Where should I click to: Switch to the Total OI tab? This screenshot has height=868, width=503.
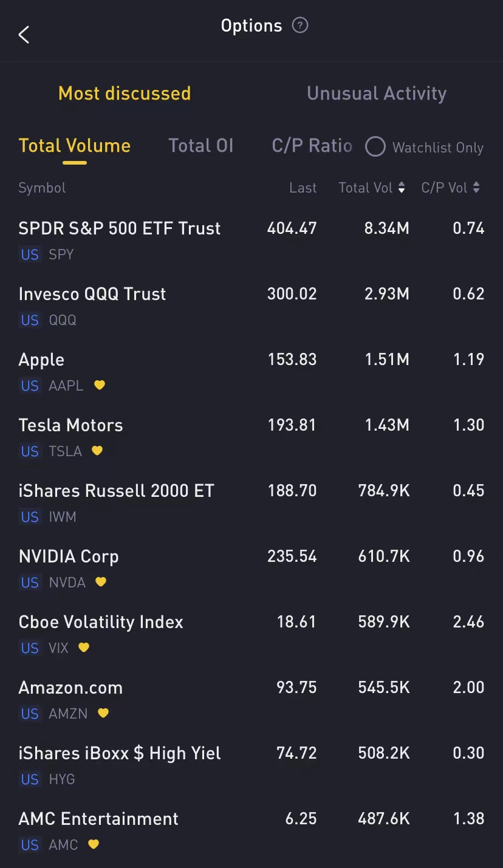pos(200,146)
